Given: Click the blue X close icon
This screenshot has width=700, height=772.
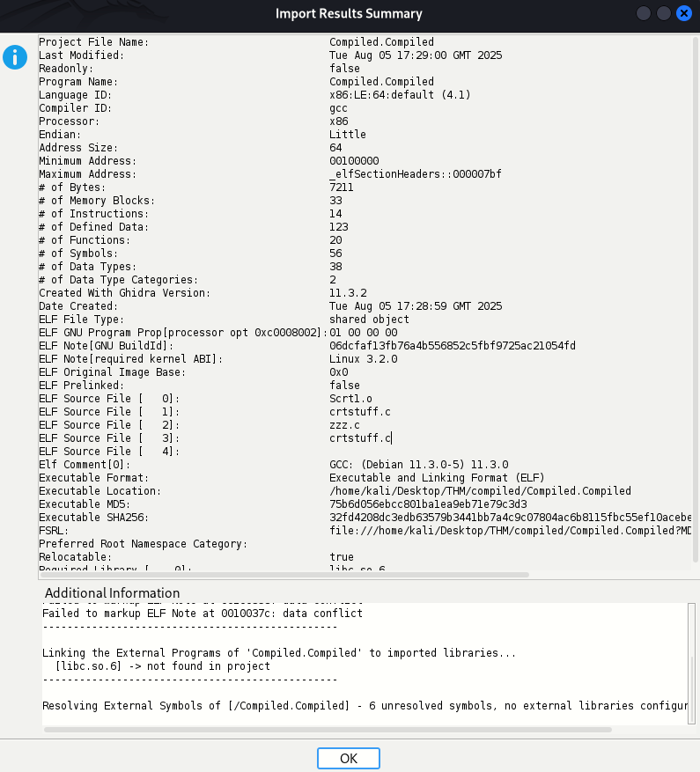Looking at the screenshot, I should click(684, 12).
